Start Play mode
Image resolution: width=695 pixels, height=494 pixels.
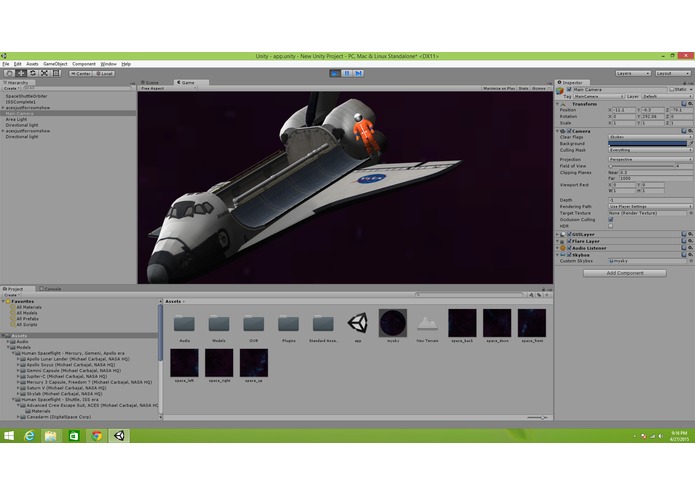click(x=335, y=73)
